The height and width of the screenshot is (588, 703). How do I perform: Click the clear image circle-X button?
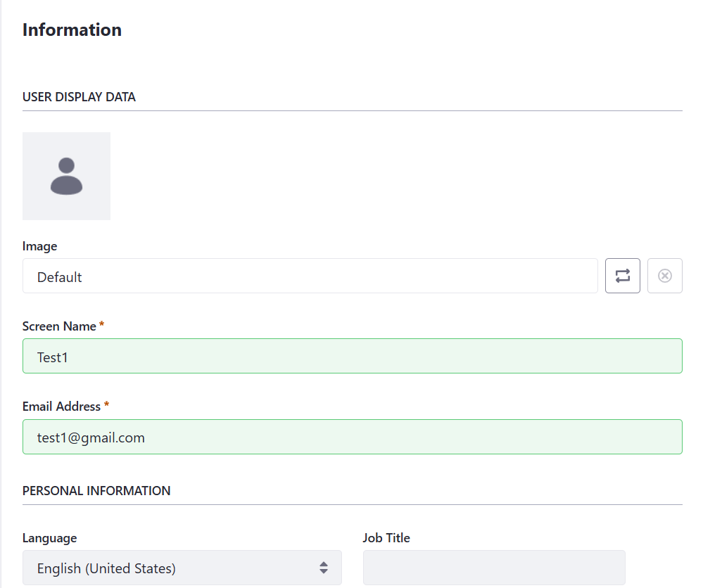pyautogui.click(x=665, y=276)
